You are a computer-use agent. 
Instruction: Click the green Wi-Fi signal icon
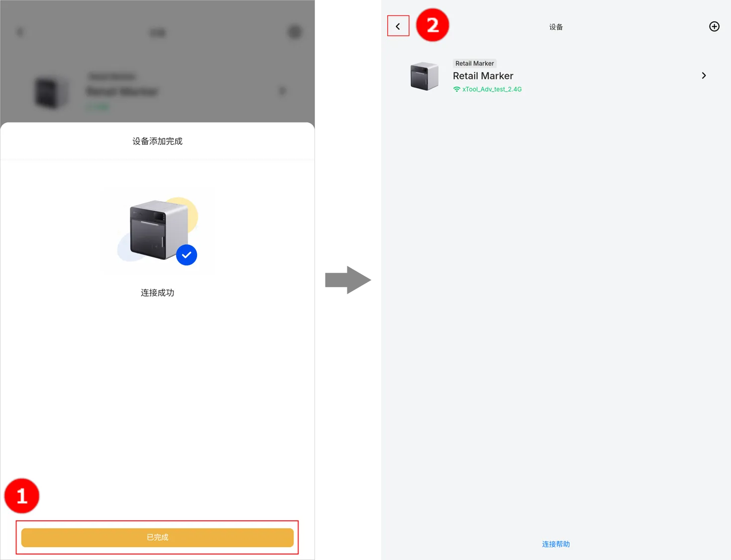(x=456, y=90)
